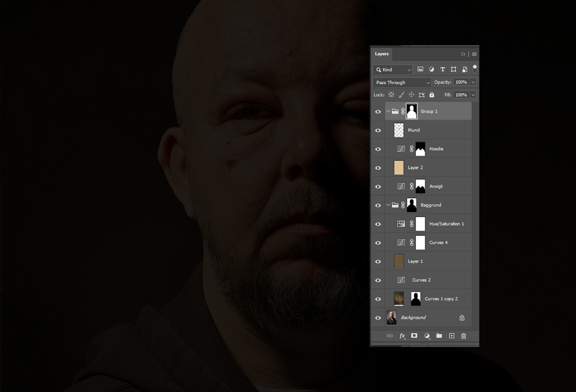Toggle layer filtering on/off switch
The height and width of the screenshot is (392, 576).
click(x=475, y=69)
